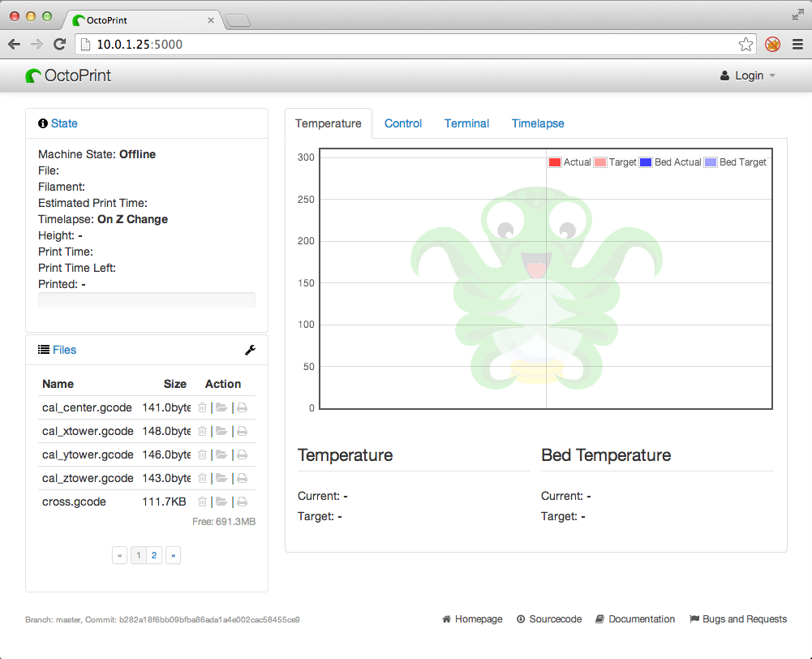Select the cal_ytower.gcode file name

(88, 454)
